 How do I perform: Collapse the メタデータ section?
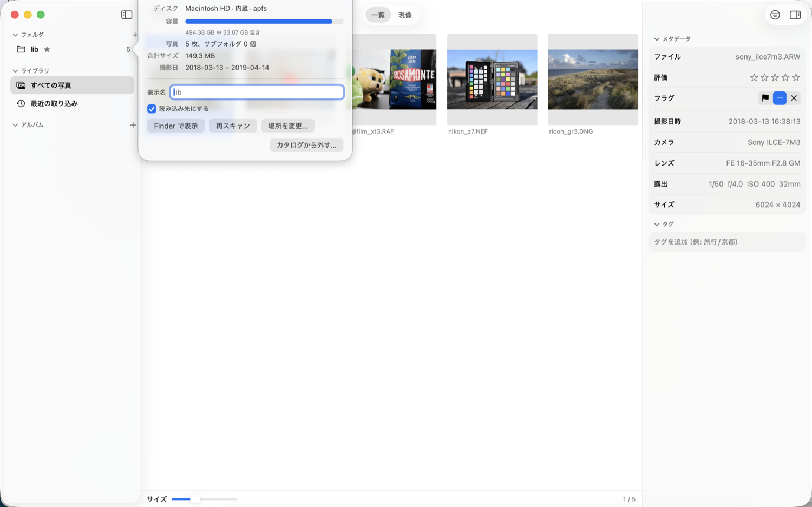click(657, 39)
